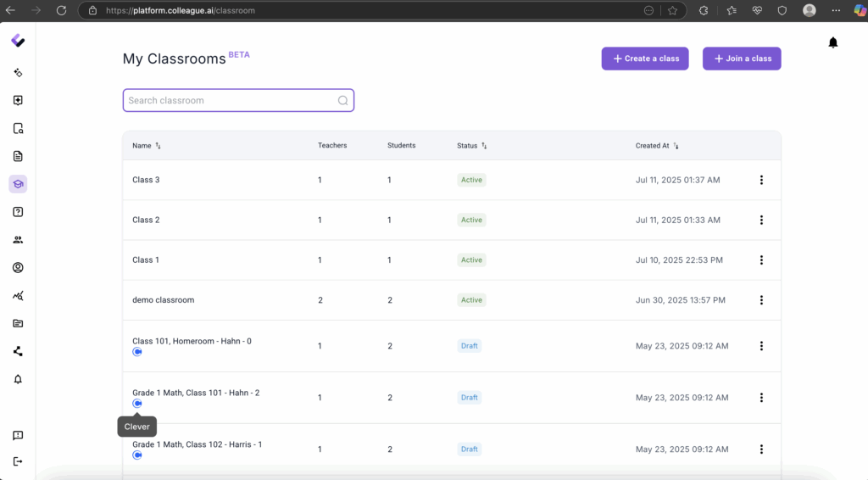Click the feedback chat icon in the sidebar

click(x=18, y=435)
